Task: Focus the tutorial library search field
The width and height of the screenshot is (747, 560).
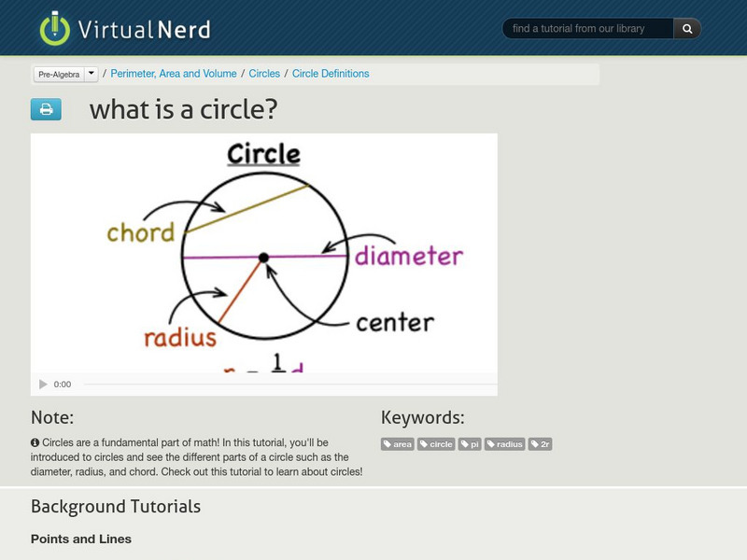Action: click(x=588, y=29)
